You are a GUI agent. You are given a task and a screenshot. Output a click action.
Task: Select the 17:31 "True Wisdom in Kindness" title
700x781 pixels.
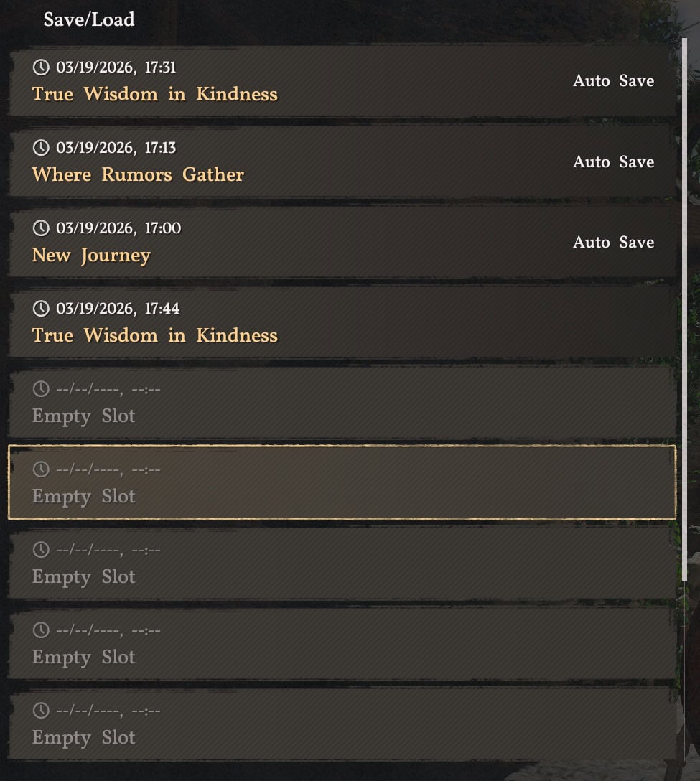click(154, 94)
